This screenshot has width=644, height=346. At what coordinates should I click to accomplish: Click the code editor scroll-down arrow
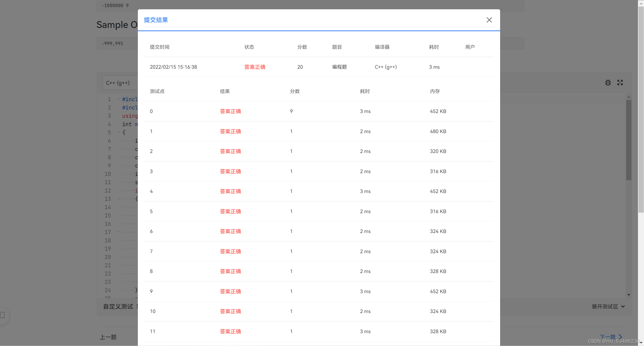tap(629, 295)
